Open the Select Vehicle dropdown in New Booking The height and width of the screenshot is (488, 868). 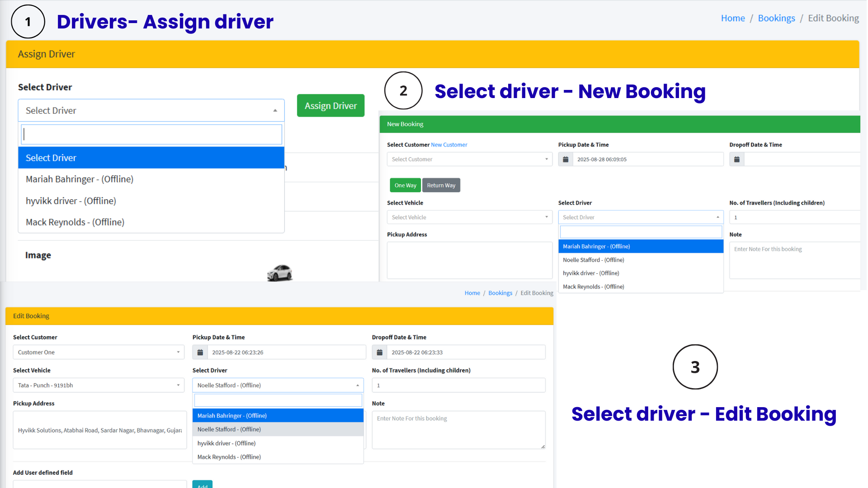pos(469,217)
